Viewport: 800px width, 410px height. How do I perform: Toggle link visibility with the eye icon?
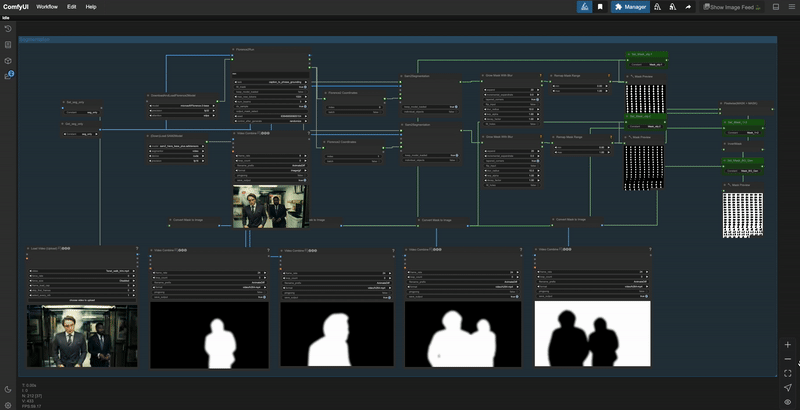[788, 402]
